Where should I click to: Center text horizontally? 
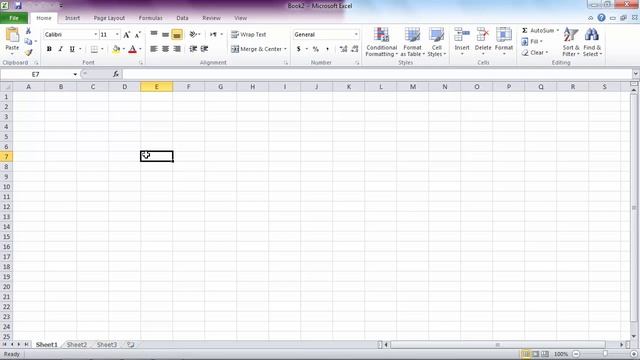(165, 49)
